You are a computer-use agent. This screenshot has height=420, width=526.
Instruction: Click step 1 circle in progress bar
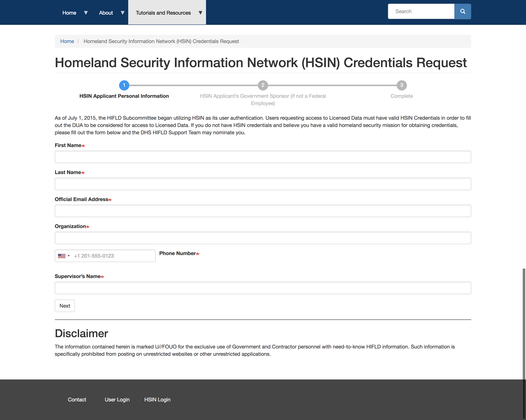(x=124, y=85)
